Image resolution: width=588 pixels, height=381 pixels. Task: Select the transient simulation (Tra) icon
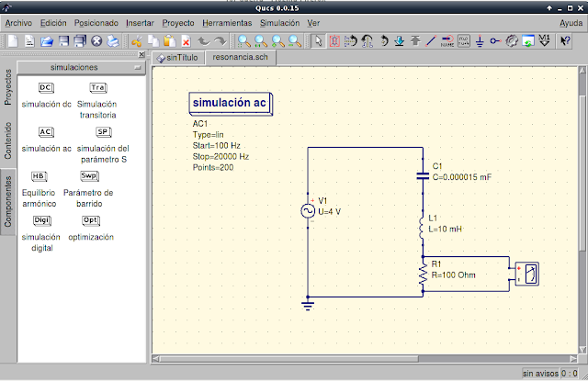pyautogui.click(x=97, y=88)
